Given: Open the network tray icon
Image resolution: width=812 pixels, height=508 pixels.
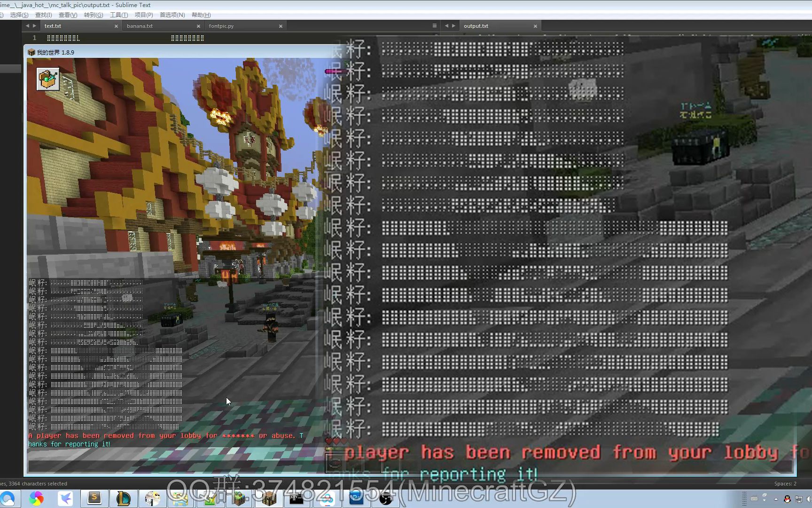Looking at the screenshot, I should [x=798, y=499].
